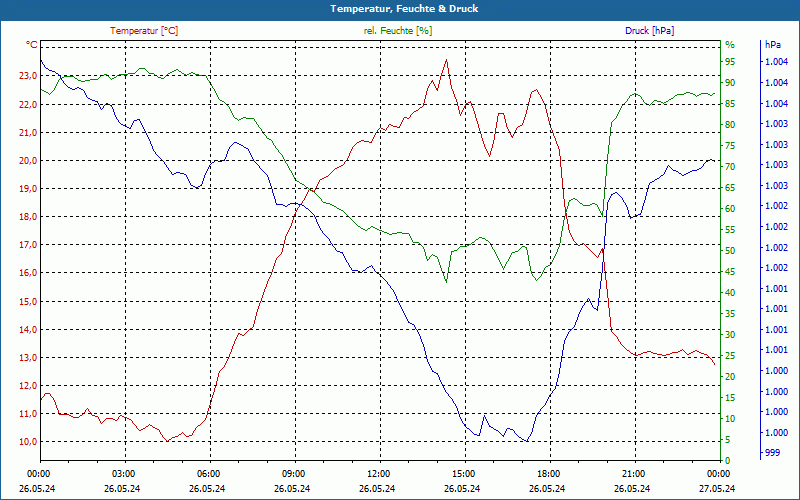Click '00:00' time label above date 27.05.24

pyautogui.click(x=717, y=474)
